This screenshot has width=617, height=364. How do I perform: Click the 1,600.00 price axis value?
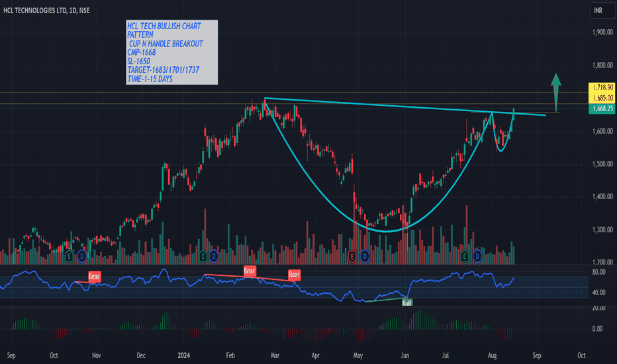click(602, 131)
